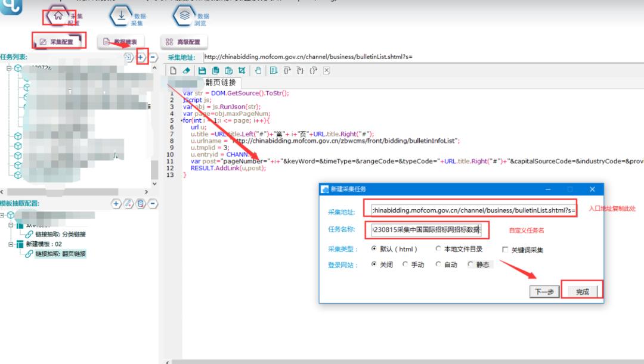
Task: Select the 本地文件目录 radio option
Action: click(x=438, y=249)
